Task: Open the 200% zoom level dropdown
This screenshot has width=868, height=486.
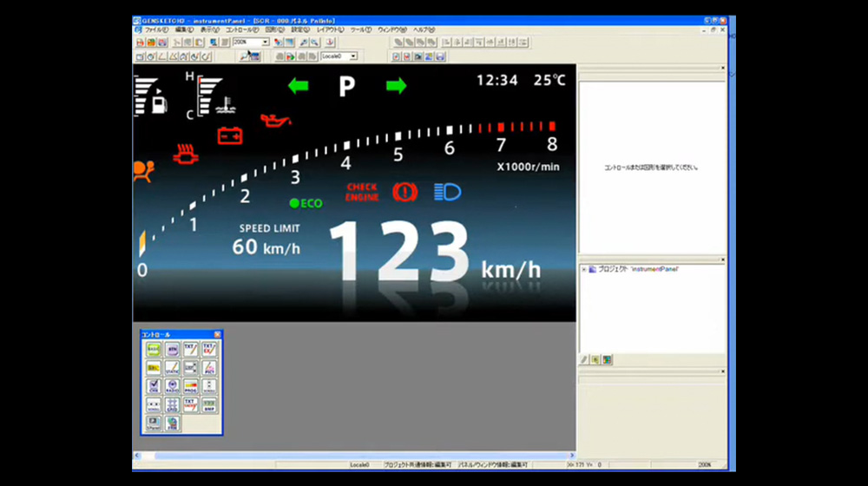Action: [266, 42]
